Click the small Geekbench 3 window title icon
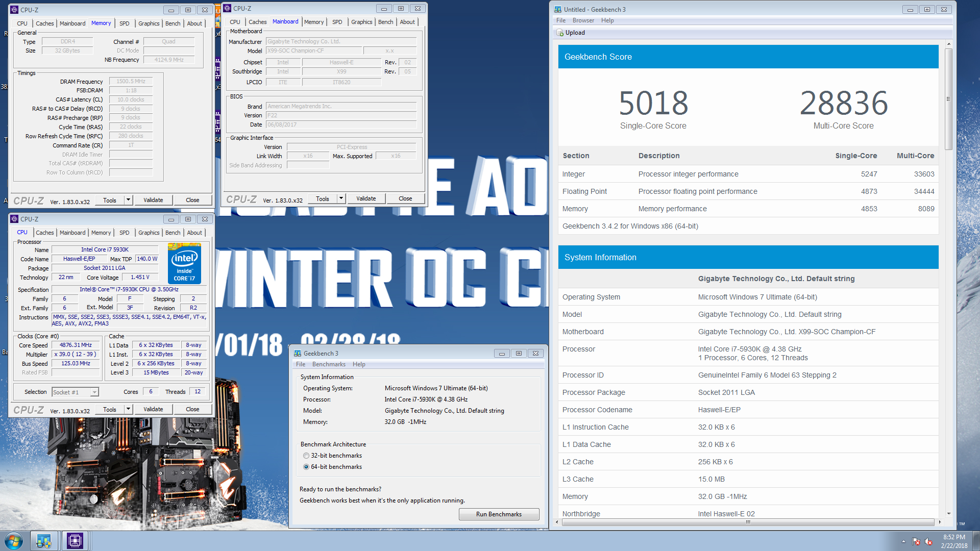 click(x=298, y=353)
